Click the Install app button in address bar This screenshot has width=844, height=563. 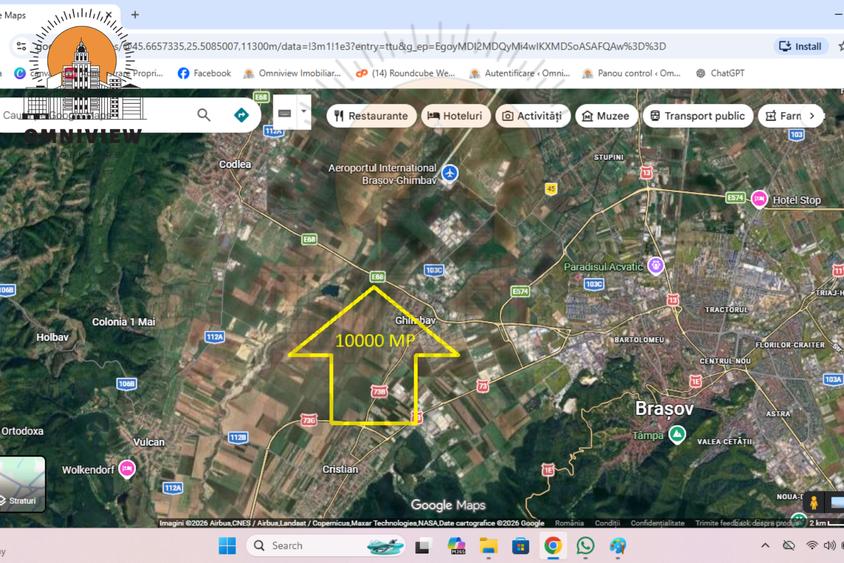coord(800,46)
